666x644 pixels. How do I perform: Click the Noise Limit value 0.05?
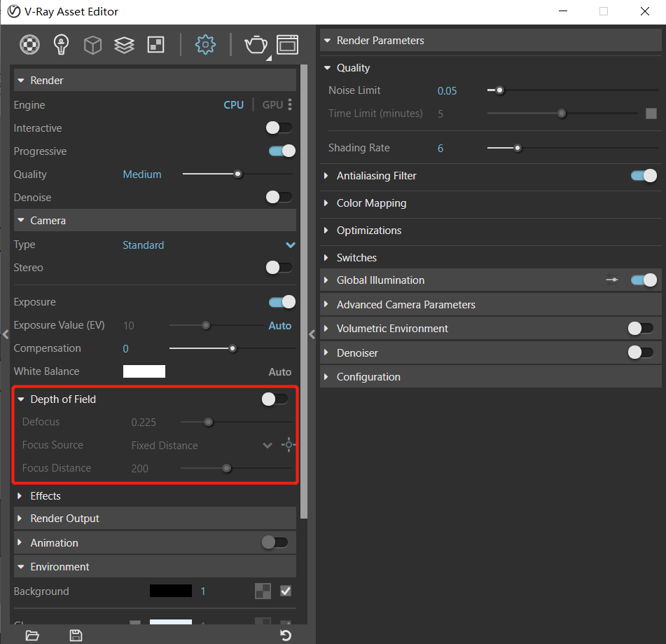[x=448, y=91]
